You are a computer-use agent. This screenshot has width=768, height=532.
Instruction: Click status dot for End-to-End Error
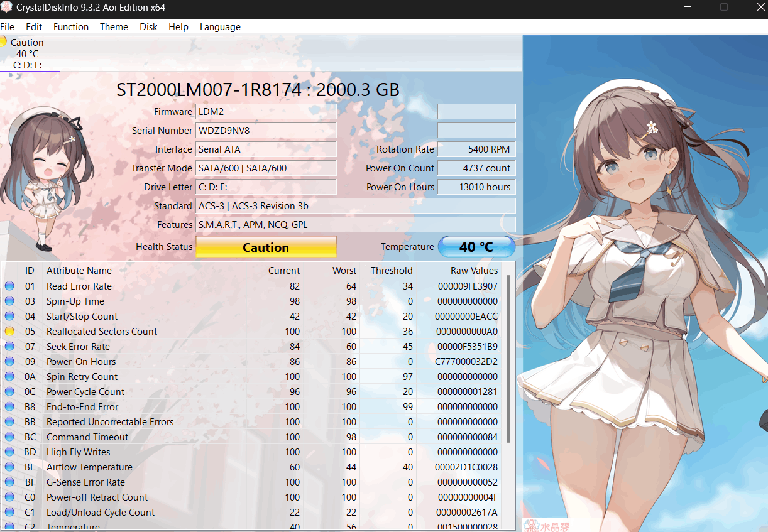9,407
